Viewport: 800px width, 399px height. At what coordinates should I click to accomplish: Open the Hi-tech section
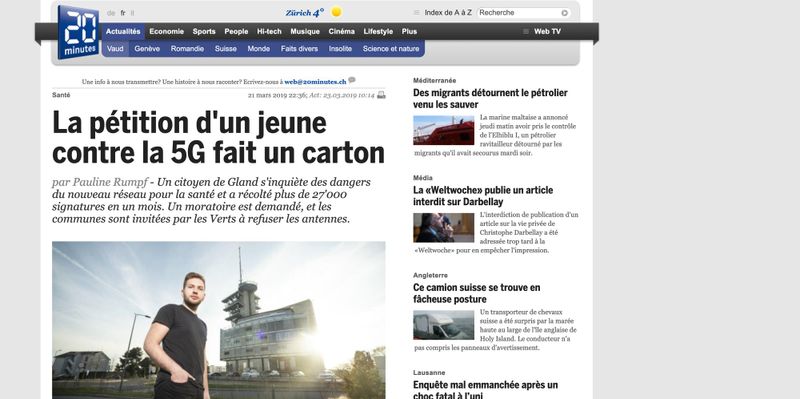point(269,32)
